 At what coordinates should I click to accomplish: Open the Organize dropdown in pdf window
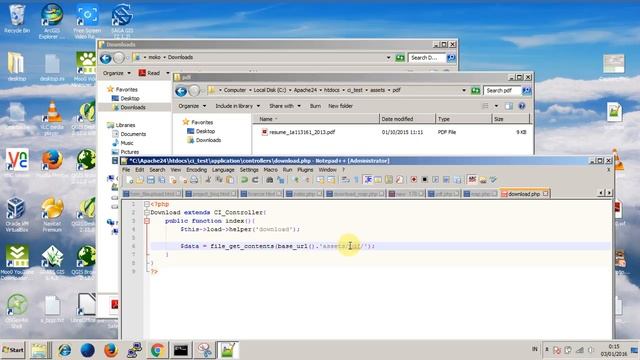pos(192,106)
